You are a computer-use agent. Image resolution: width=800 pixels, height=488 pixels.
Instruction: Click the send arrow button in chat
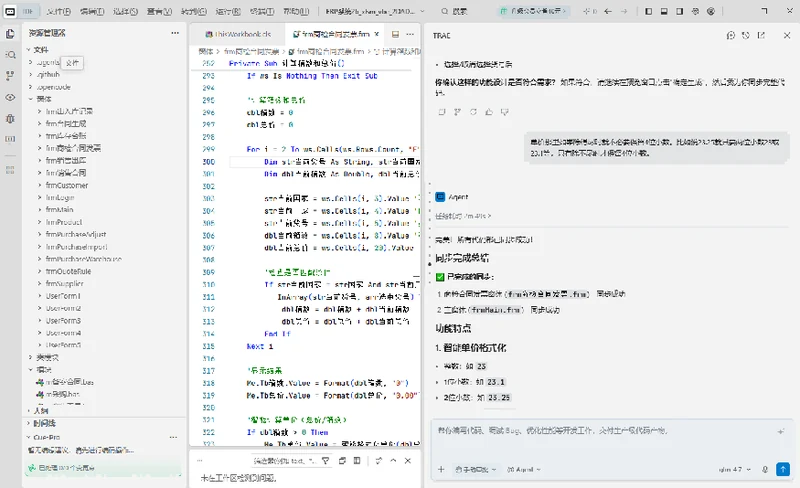point(783,469)
